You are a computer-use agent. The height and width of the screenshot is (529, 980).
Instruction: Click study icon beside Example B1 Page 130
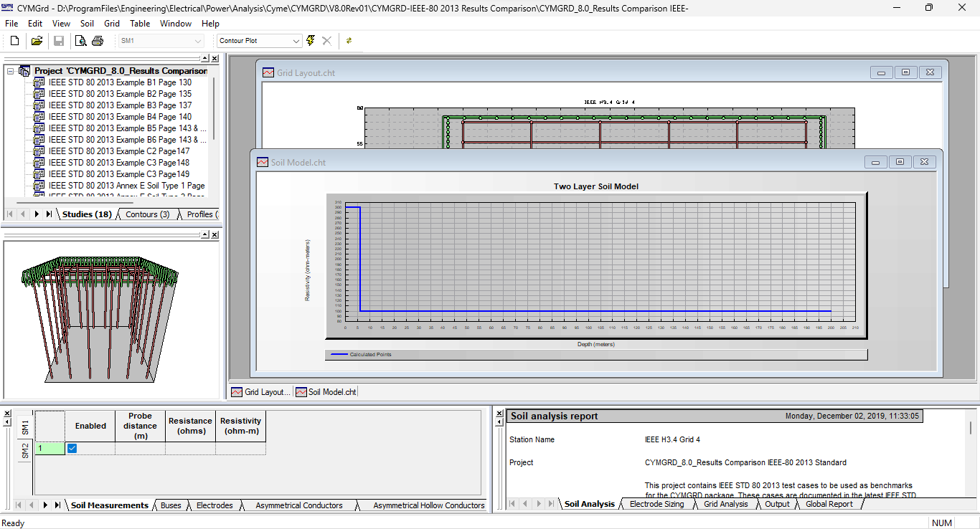[39, 82]
